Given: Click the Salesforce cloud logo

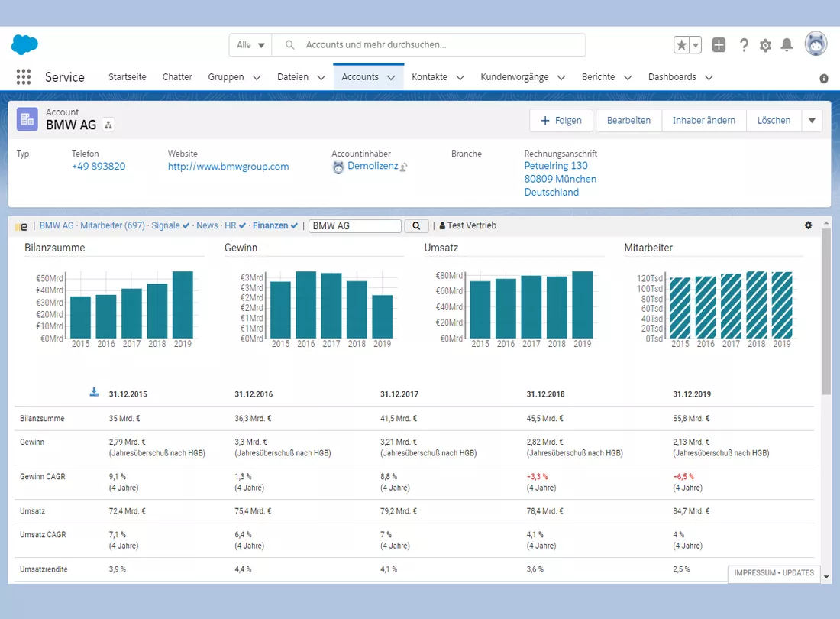Looking at the screenshot, I should (24, 44).
